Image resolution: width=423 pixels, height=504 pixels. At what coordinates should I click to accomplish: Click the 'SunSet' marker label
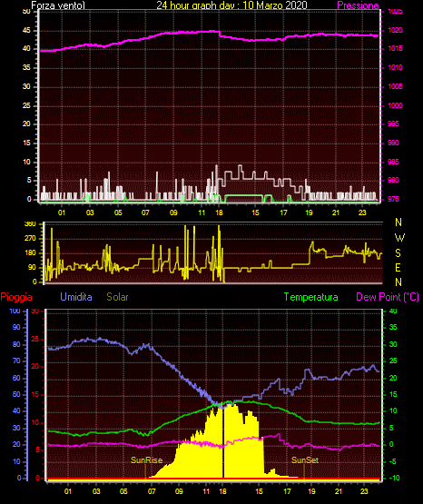tap(305, 460)
